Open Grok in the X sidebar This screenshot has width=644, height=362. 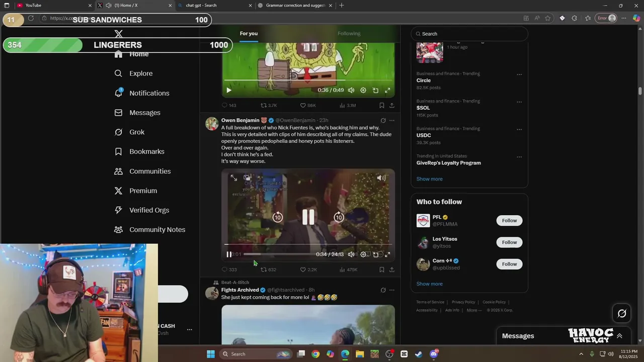coord(129,132)
